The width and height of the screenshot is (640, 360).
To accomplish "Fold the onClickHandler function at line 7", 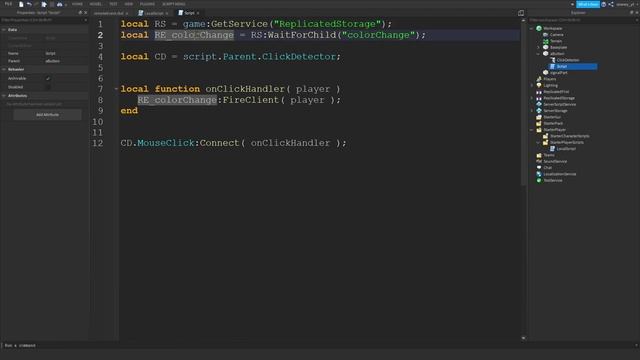I will [x=116, y=89].
